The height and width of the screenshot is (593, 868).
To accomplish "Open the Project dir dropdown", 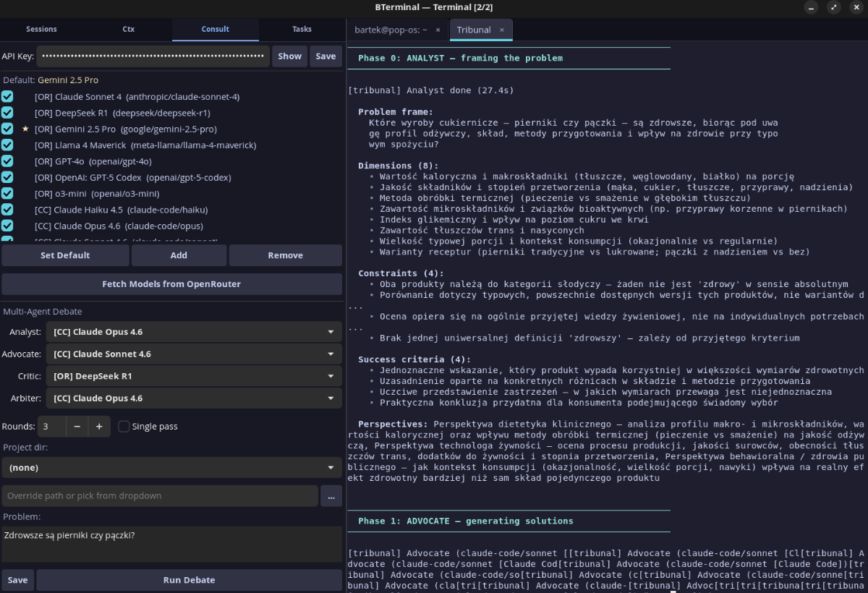I will click(171, 468).
